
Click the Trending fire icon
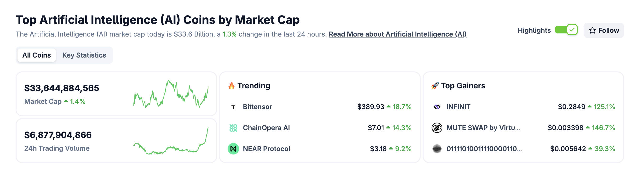click(x=231, y=86)
